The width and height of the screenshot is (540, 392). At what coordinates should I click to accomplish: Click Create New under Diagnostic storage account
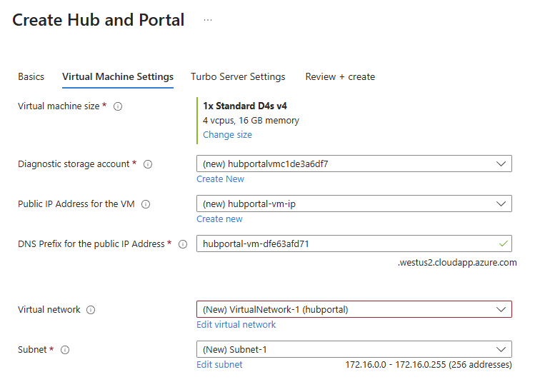(x=220, y=179)
